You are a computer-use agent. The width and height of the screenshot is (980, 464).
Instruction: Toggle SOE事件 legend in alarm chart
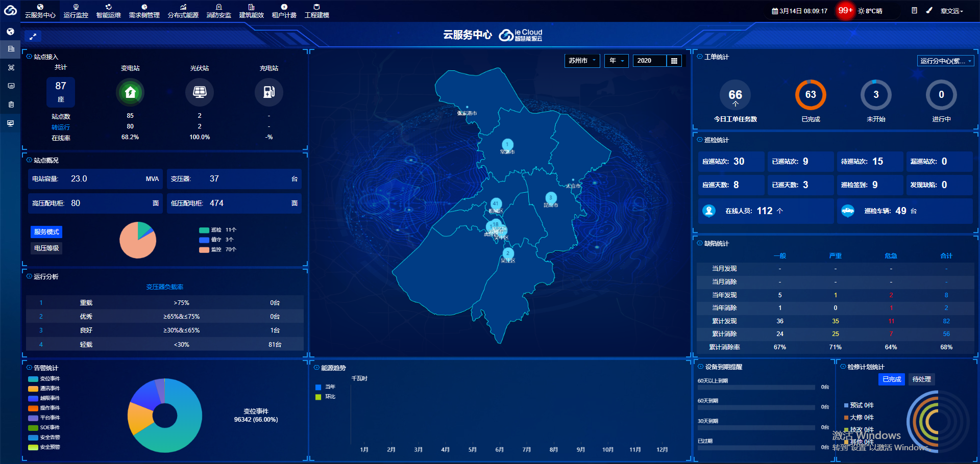(x=44, y=427)
